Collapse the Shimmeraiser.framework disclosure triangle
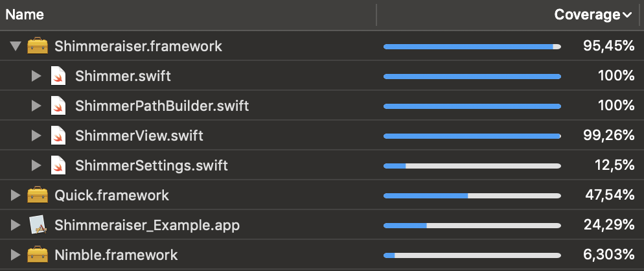The width and height of the screenshot is (644, 271). [x=16, y=47]
